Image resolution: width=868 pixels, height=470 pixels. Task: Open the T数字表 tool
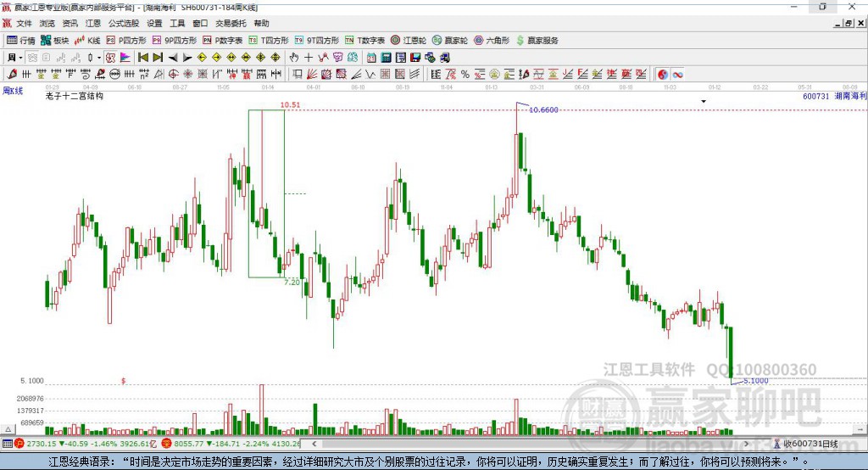pyautogui.click(x=364, y=41)
